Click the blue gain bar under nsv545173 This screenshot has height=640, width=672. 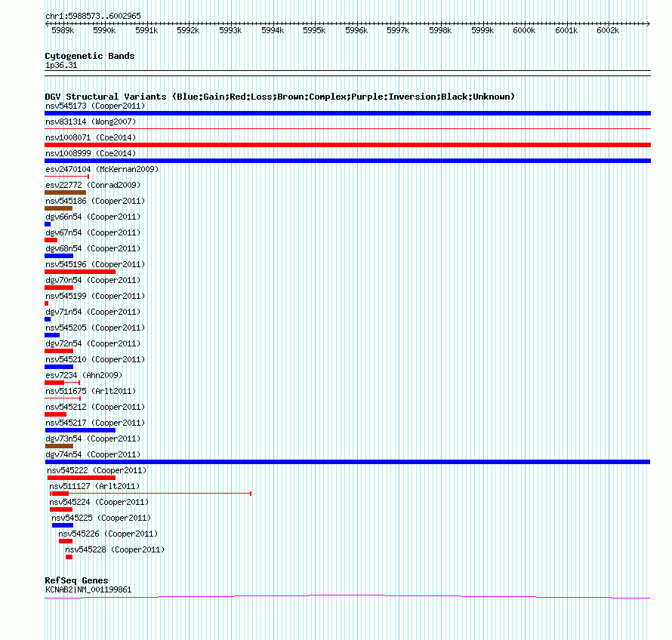347,113
